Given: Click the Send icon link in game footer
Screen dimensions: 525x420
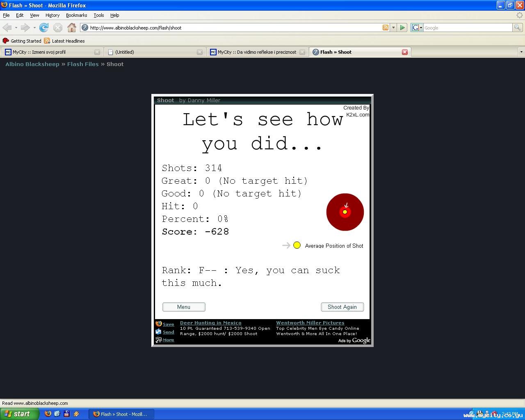Looking at the screenshot, I should 165,332.
